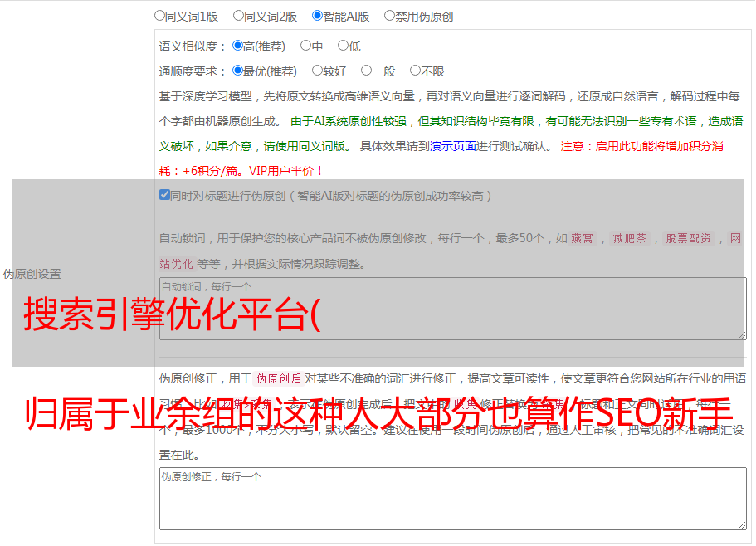Click the red 注意 points warning text
The height and width of the screenshot is (546, 756).
[441, 158]
